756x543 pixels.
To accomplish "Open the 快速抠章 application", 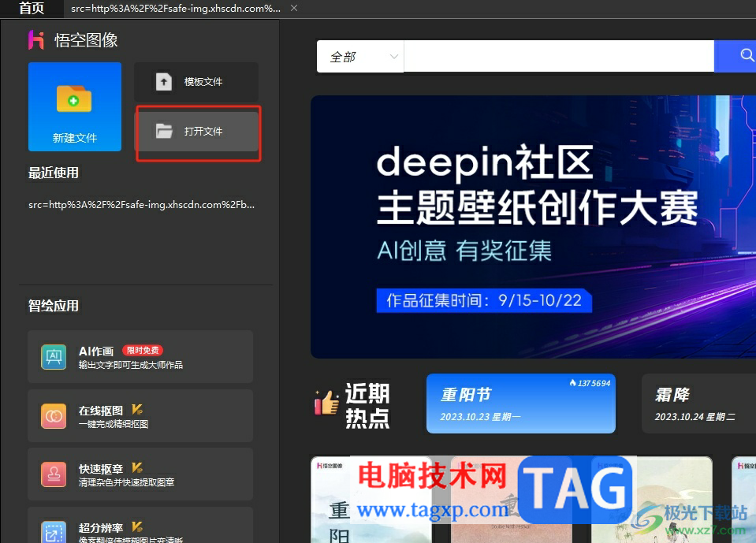I will click(x=140, y=474).
